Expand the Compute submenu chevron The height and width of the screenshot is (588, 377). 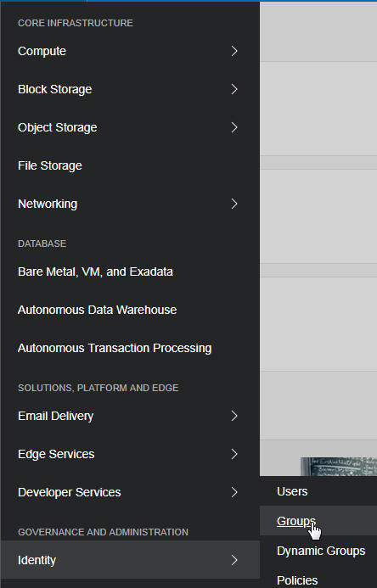[234, 51]
